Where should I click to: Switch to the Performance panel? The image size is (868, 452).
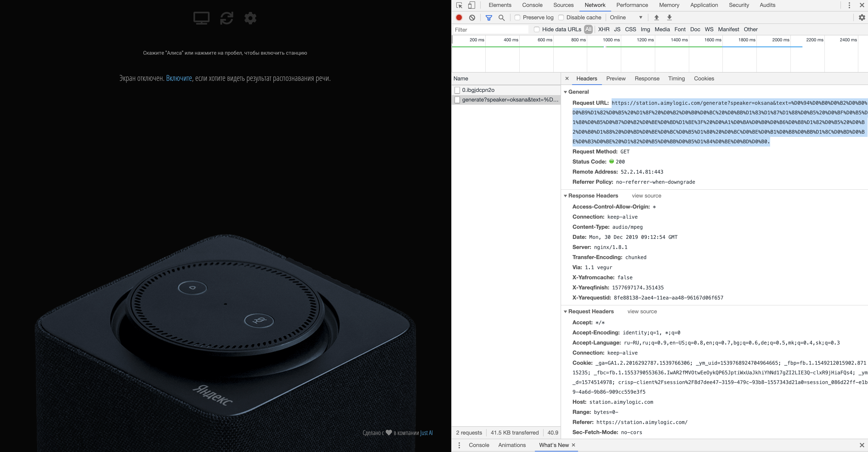pos(632,5)
